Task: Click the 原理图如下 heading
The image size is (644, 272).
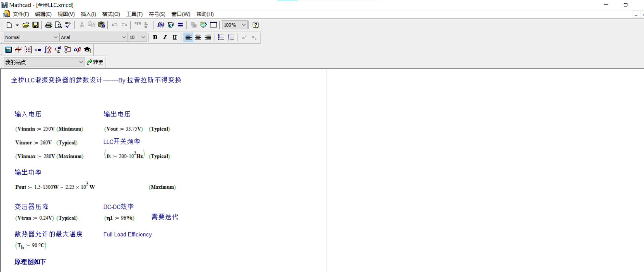Action: point(30,262)
